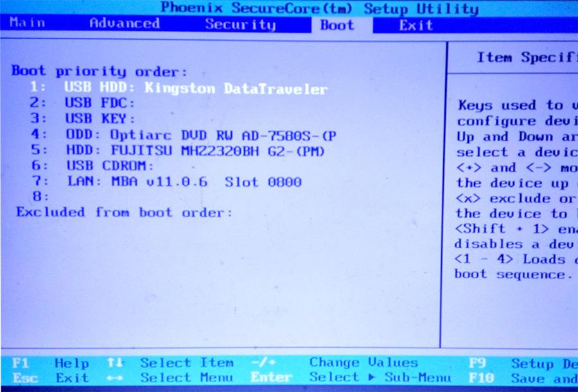Screen dimensions: 578x392
Task: Click the left-right arrows Select Menu icon
Action: (x=115, y=378)
